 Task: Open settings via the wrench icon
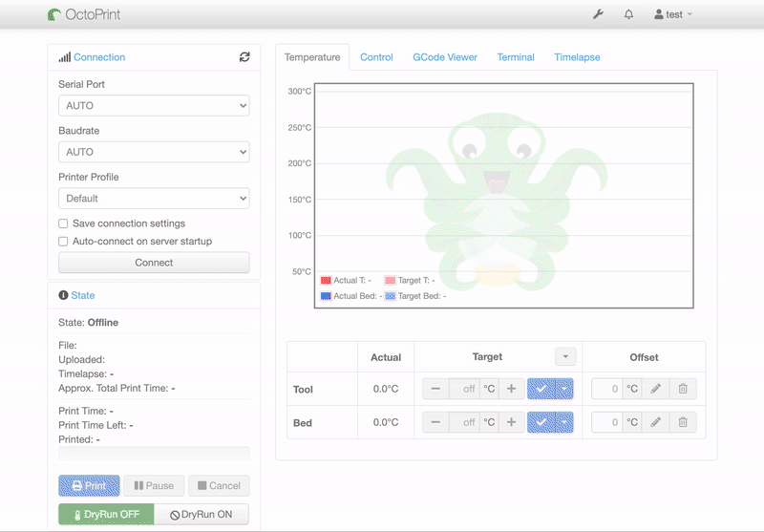[x=599, y=14]
